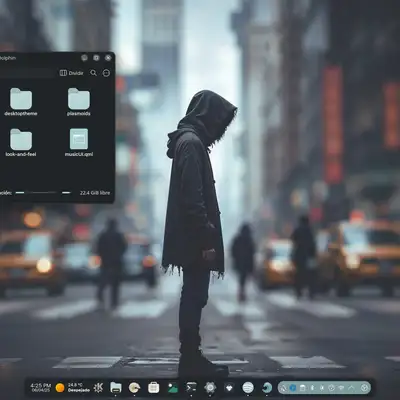Click the 22.4 GiB libre free space text

click(95, 193)
